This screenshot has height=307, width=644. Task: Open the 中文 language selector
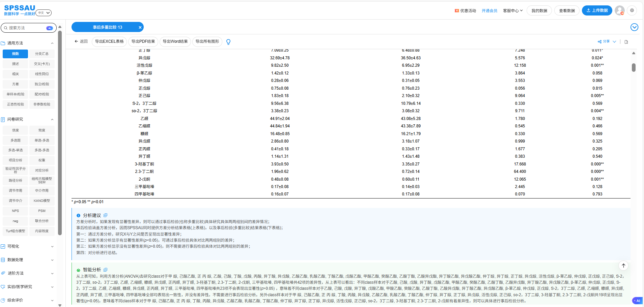(x=44, y=13)
